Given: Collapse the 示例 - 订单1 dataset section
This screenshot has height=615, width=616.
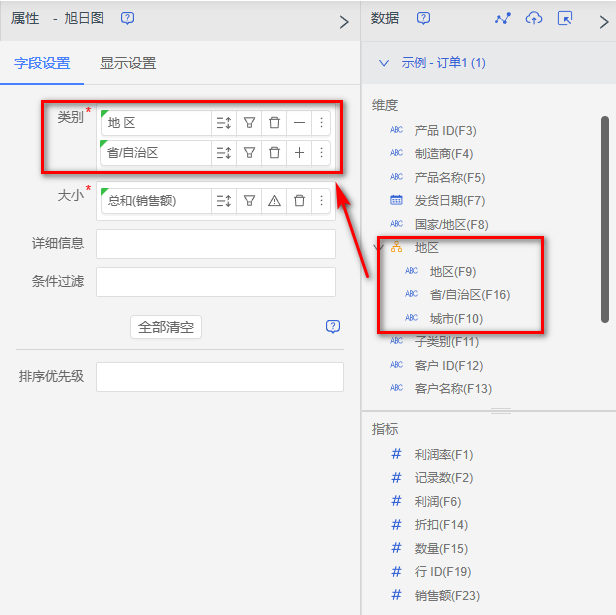Looking at the screenshot, I should click(x=383, y=63).
